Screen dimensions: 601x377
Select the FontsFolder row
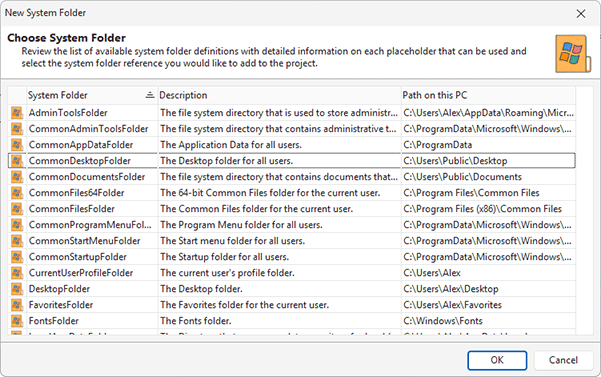coord(292,321)
